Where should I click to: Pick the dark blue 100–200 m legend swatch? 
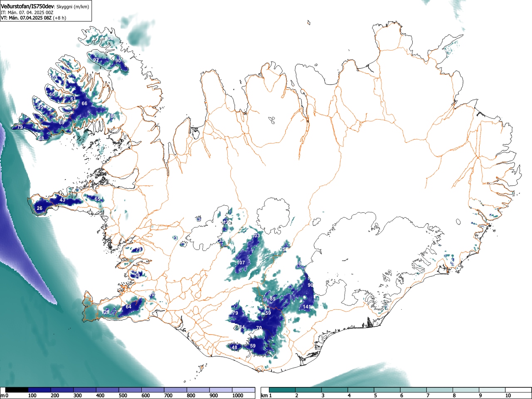tap(39, 390)
